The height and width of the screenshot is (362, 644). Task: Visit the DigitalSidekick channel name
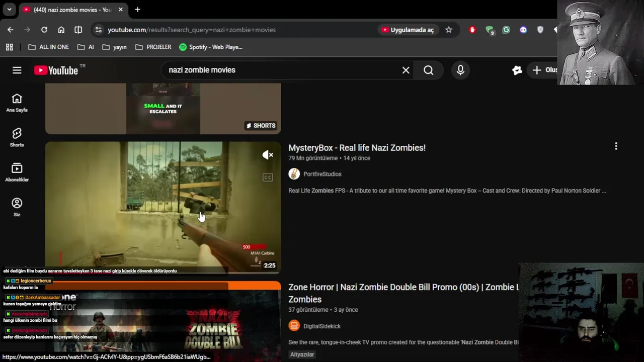(321, 326)
